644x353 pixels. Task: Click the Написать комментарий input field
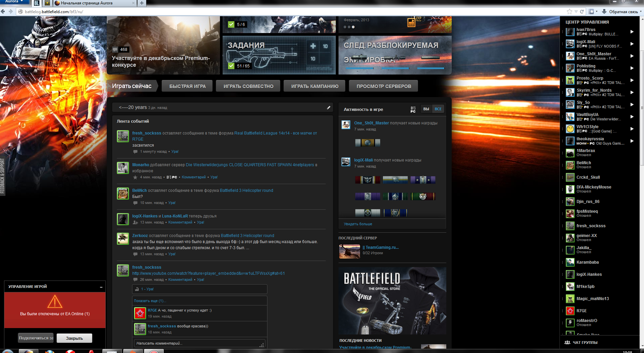(x=199, y=343)
